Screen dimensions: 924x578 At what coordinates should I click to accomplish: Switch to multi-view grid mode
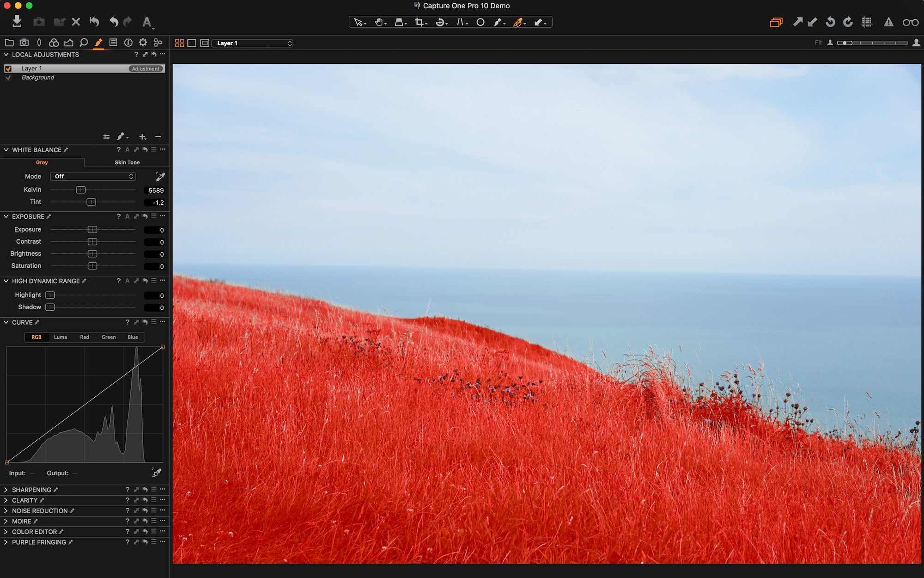tap(180, 43)
